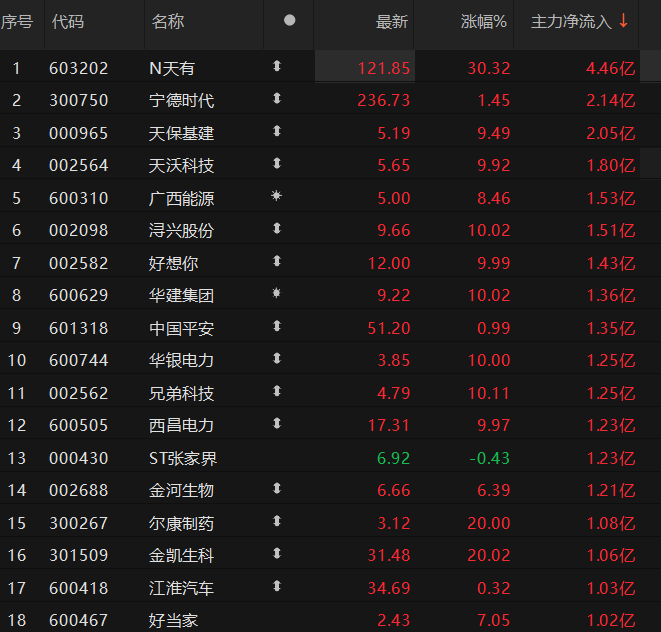Click the marker icon in 江淮汽车 row
The width and height of the screenshot is (661, 632).
(x=277, y=586)
